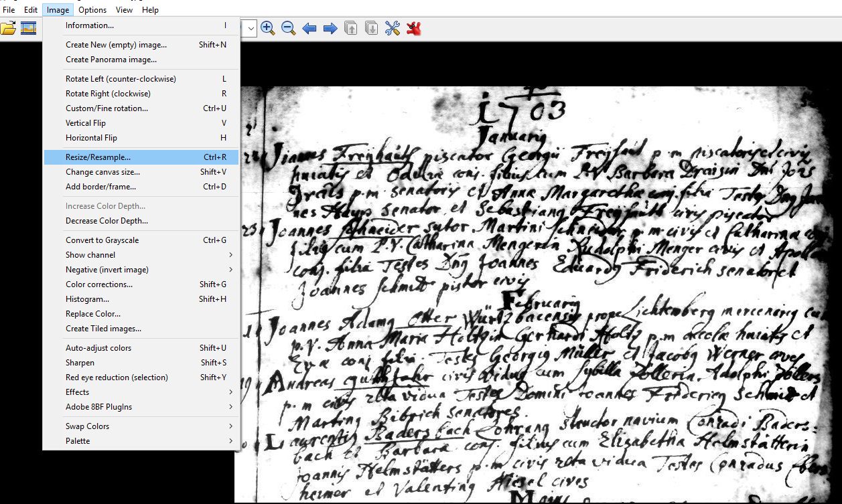The height and width of the screenshot is (504, 842).
Task: Click the red IrfanView about icon
Action: pos(413,28)
